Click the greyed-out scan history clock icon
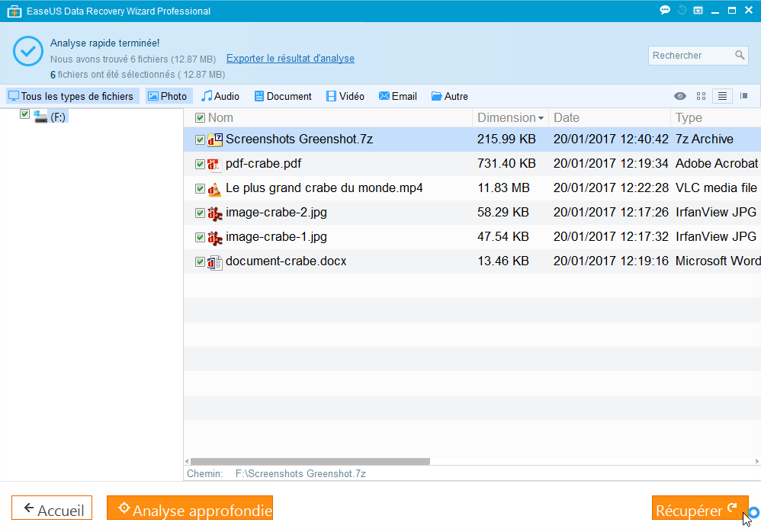Screen dimensions: 761x532 coord(682,10)
